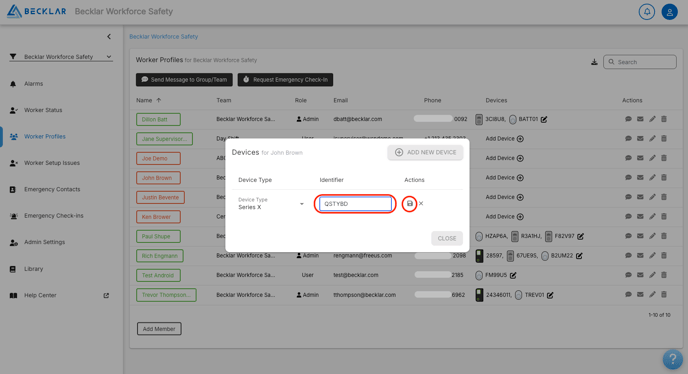Viewport: 688px width, 374px height.
Task: Open the Library page
Action: pos(33,269)
